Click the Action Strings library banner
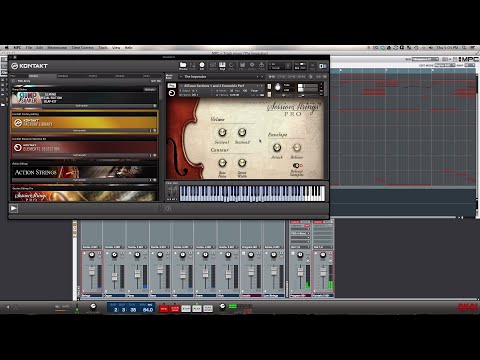The image size is (480, 360). point(84,172)
